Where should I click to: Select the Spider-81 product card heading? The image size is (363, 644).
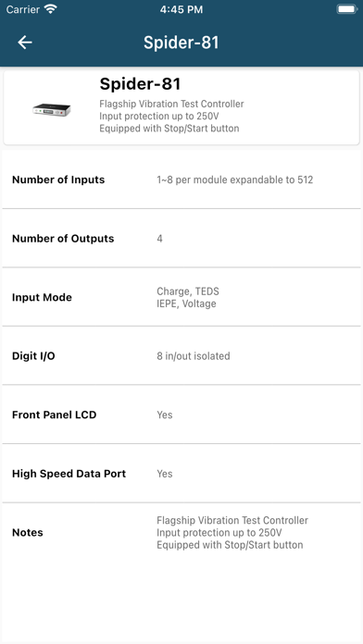point(140,84)
